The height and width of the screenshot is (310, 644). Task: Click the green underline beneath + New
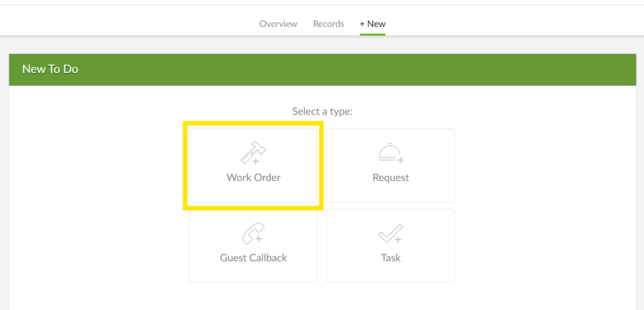372,34
